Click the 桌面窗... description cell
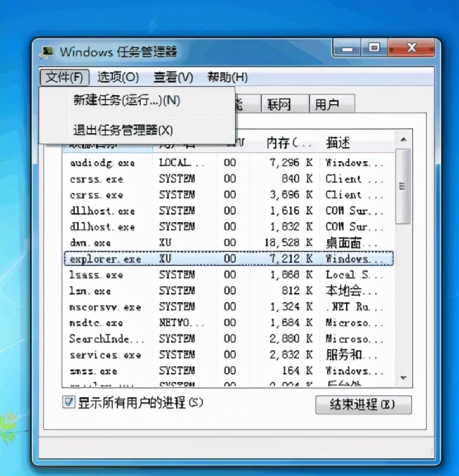Screen dimensions: 459x476 (x=351, y=243)
